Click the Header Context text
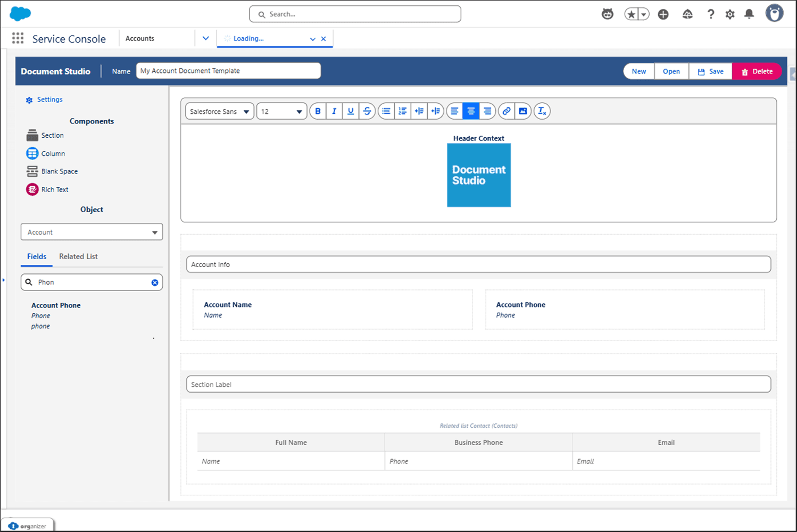This screenshot has height=532, width=797. pos(479,138)
